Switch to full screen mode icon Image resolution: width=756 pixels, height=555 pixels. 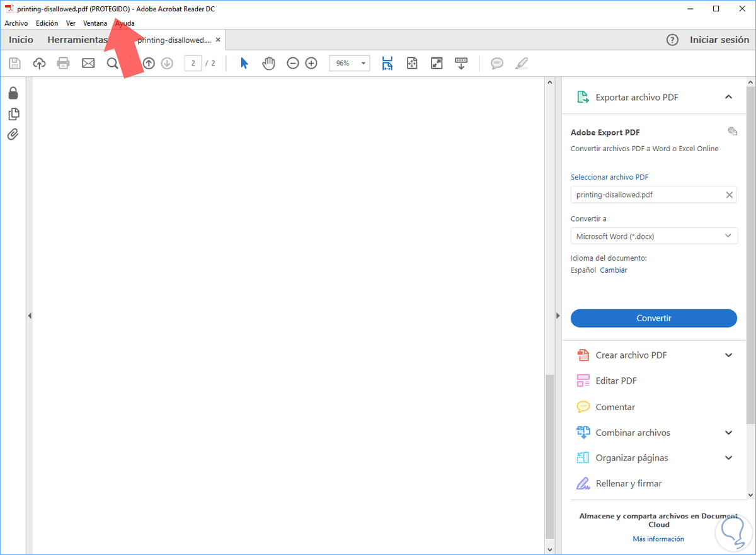click(x=437, y=64)
